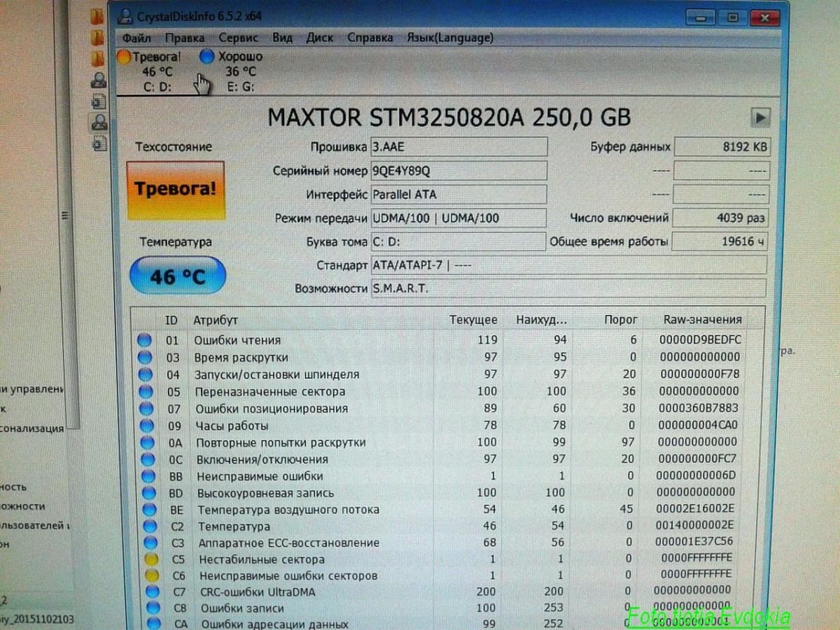Select raw value 0000FFFFFFFE of C5 row
The height and width of the screenshot is (630, 840).
pyautogui.click(x=697, y=558)
